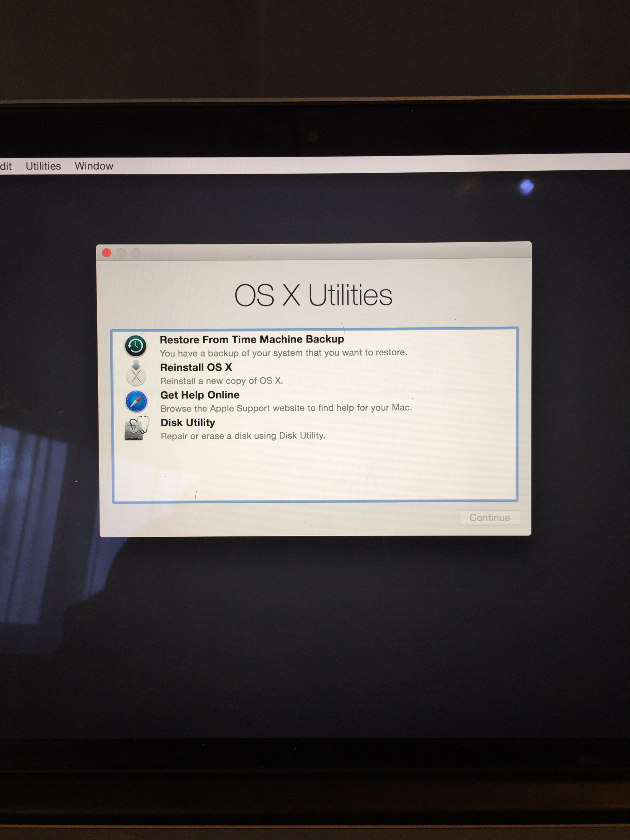Click "You have a backup of your system" description
The image size is (630, 840).
(x=283, y=353)
